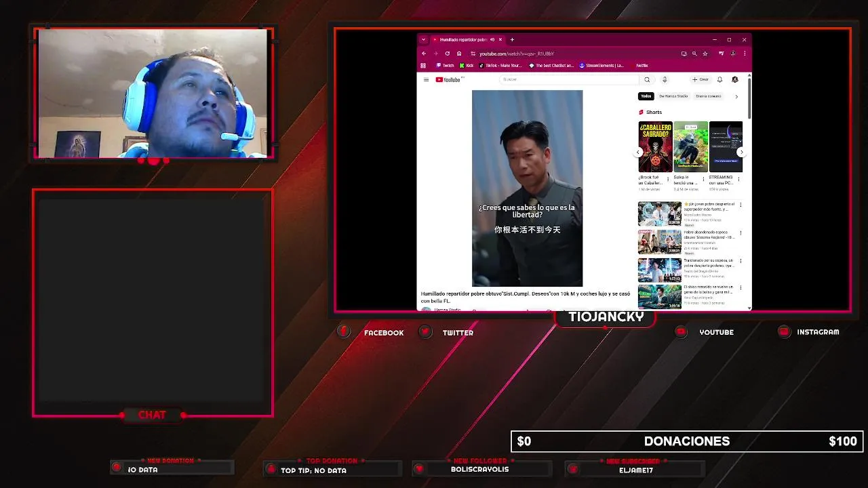Open options for Pobre abandonado video
The height and width of the screenshot is (488, 868).
pos(741,232)
